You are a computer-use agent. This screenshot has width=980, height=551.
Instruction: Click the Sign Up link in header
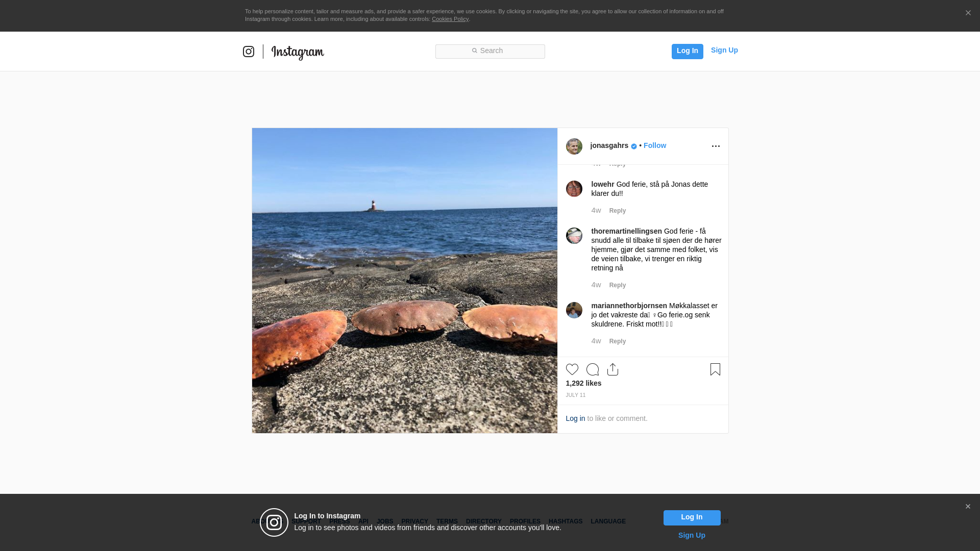724,50
